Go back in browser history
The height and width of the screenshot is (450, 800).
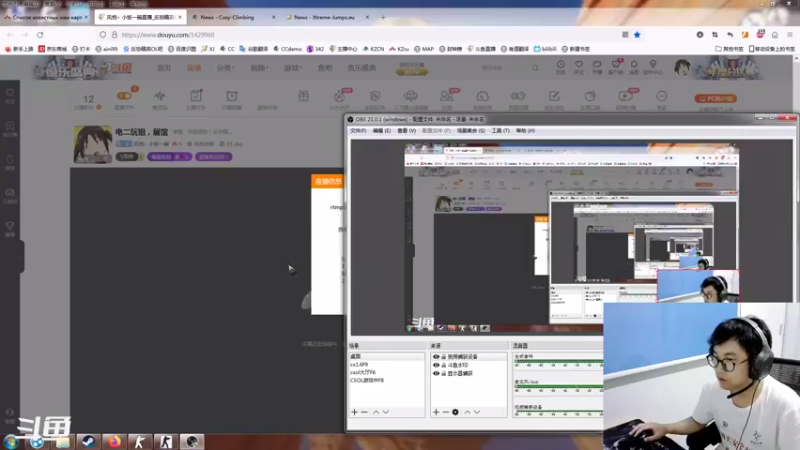coord(10,35)
